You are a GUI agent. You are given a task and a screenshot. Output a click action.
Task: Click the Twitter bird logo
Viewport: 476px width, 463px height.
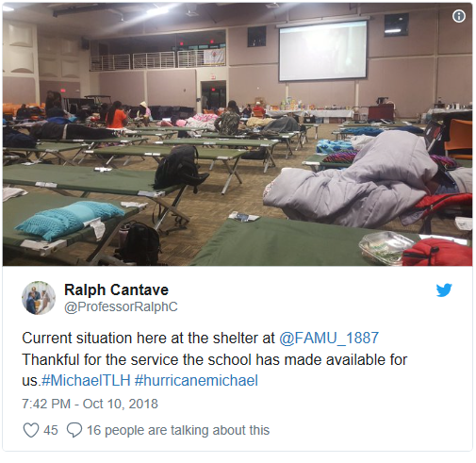(444, 289)
